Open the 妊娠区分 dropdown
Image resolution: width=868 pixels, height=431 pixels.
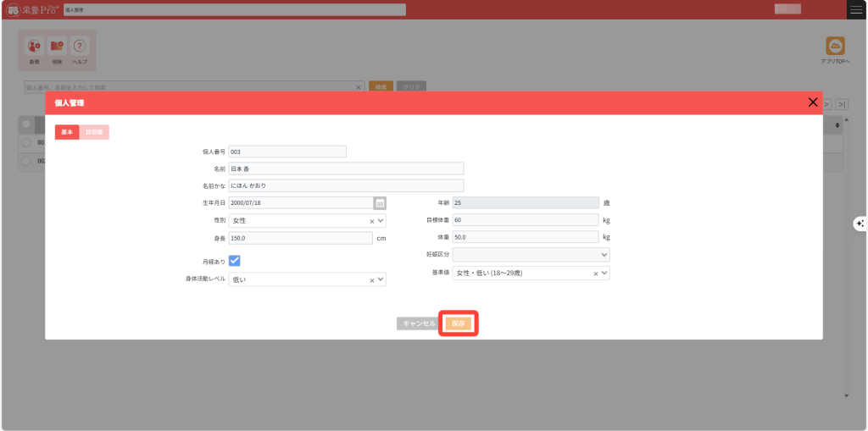coord(604,255)
